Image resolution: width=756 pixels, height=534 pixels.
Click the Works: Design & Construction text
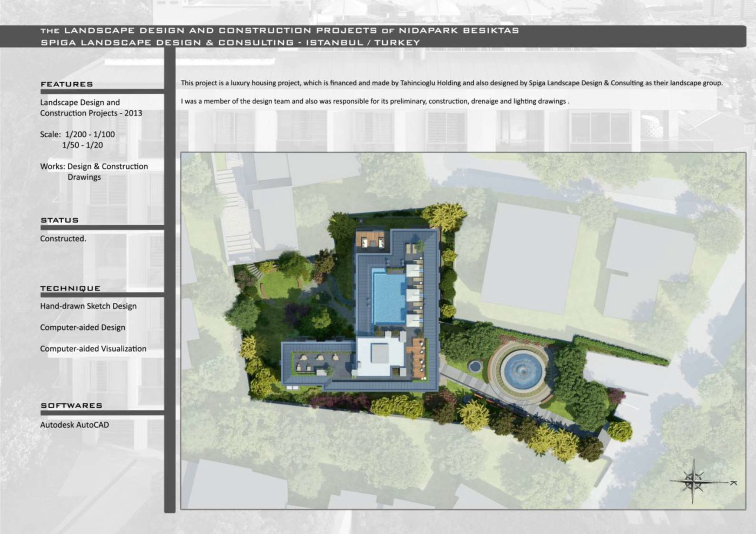93,166
